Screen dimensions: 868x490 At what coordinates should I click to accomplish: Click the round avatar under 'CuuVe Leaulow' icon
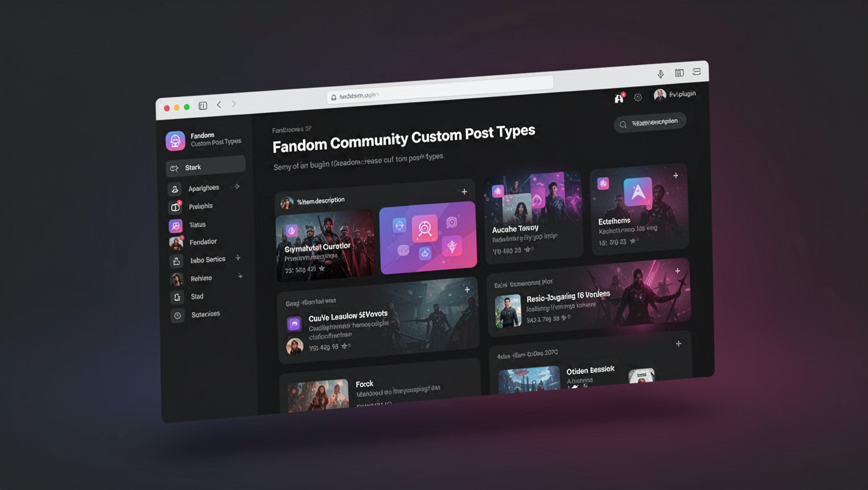[294, 347]
